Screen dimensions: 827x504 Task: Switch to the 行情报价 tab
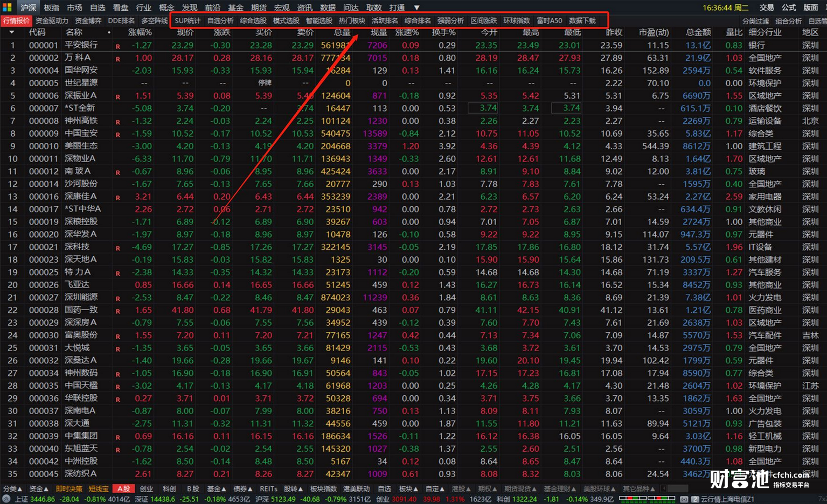(x=16, y=20)
